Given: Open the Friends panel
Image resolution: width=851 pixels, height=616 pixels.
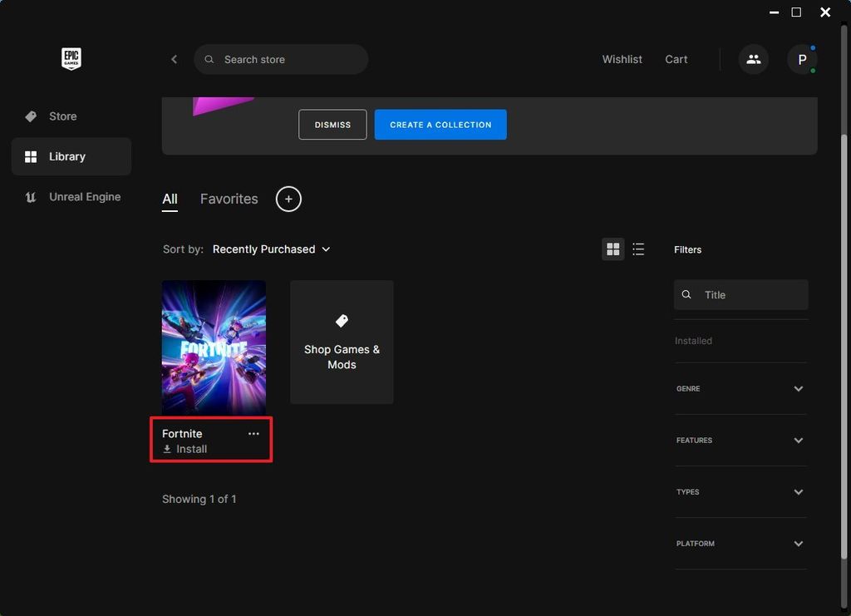Looking at the screenshot, I should [x=753, y=59].
